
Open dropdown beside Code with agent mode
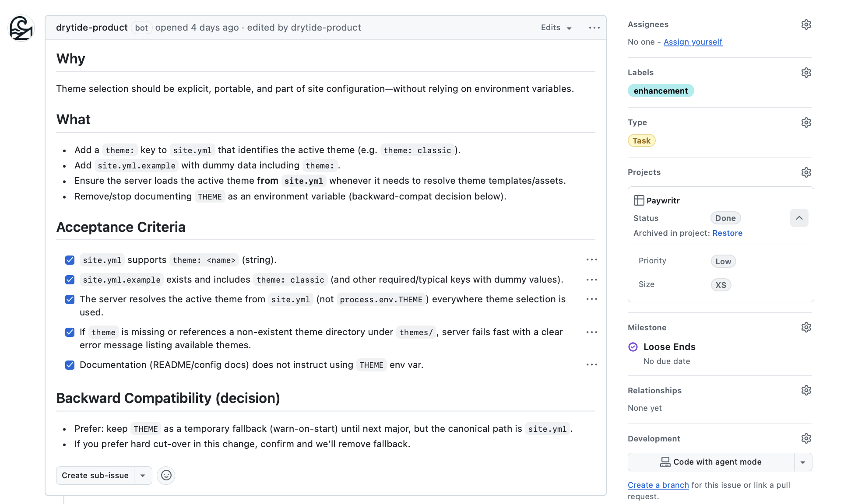coord(803,462)
